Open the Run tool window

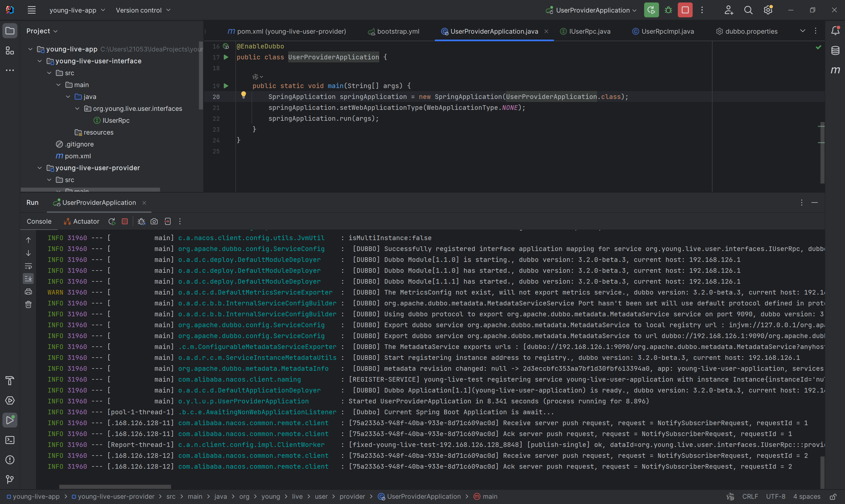pos(10,420)
